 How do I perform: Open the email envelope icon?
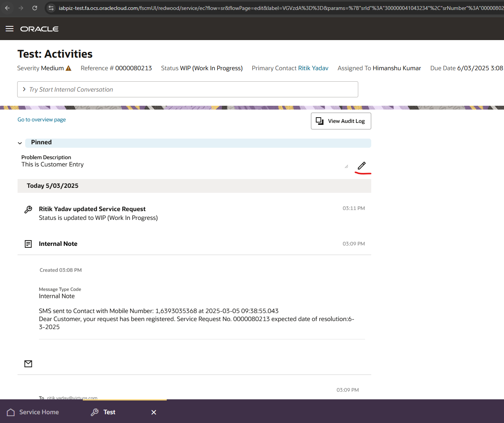[28, 363]
